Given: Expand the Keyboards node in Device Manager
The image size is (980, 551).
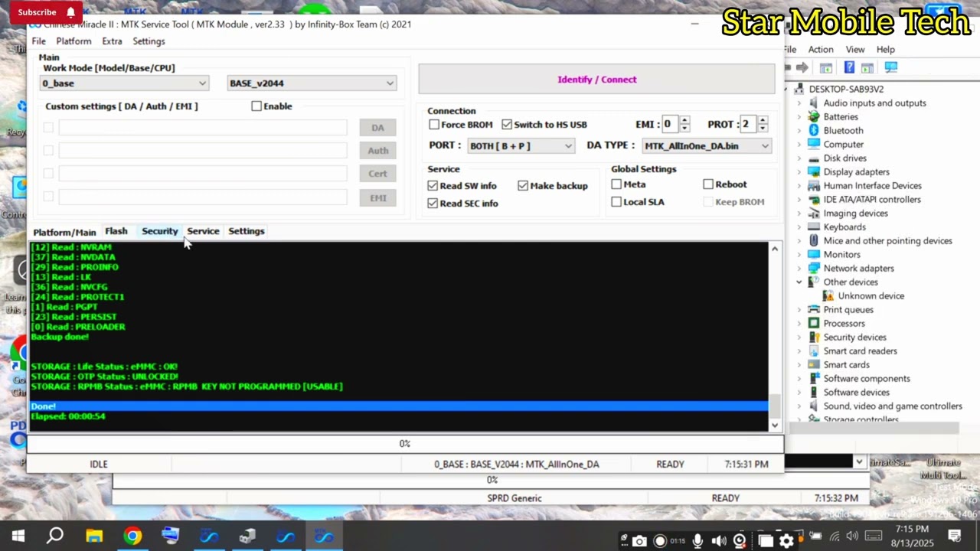Looking at the screenshot, I should [799, 227].
